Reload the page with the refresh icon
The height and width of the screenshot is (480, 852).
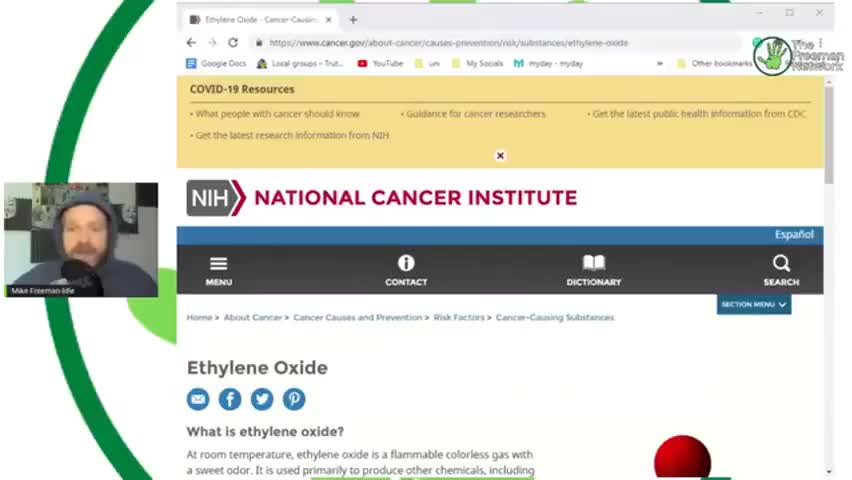(x=233, y=42)
